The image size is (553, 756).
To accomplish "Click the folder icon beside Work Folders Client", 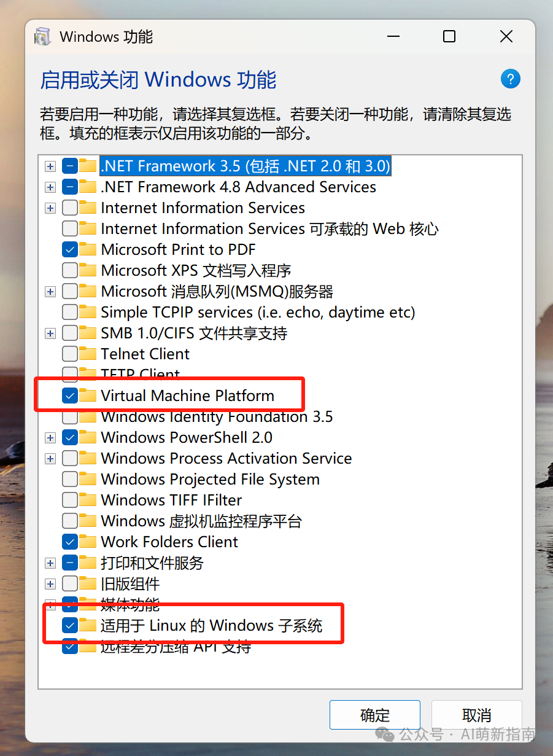I will 88,542.
